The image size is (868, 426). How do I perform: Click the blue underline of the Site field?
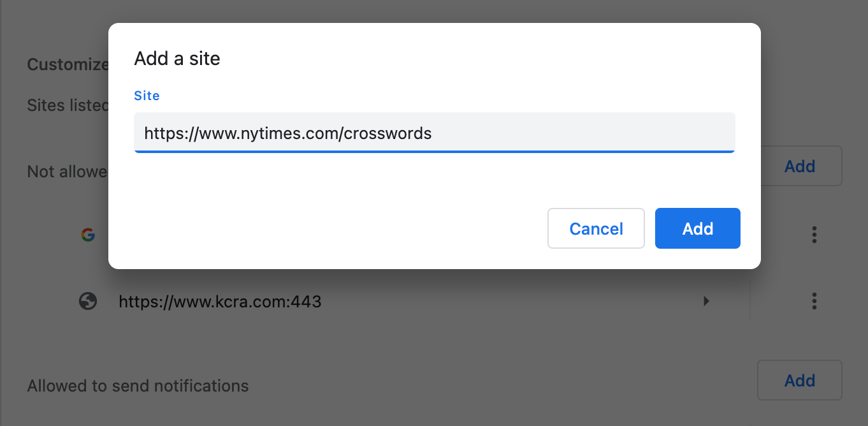tap(434, 152)
